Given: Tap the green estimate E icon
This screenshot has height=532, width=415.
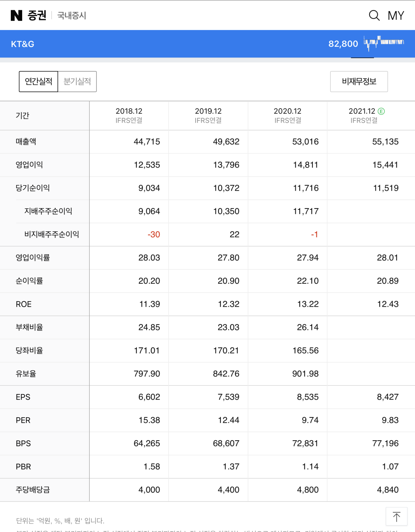Looking at the screenshot, I should pos(381,111).
